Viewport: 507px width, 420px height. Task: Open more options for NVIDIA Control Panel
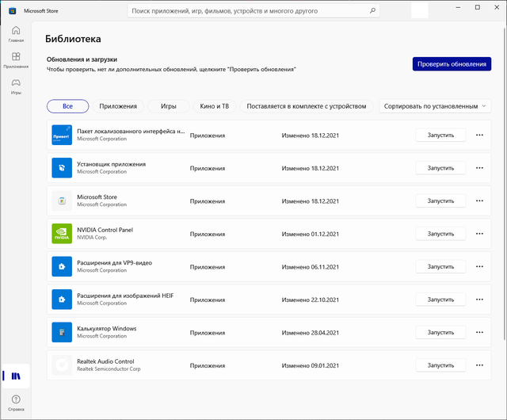[479, 234]
